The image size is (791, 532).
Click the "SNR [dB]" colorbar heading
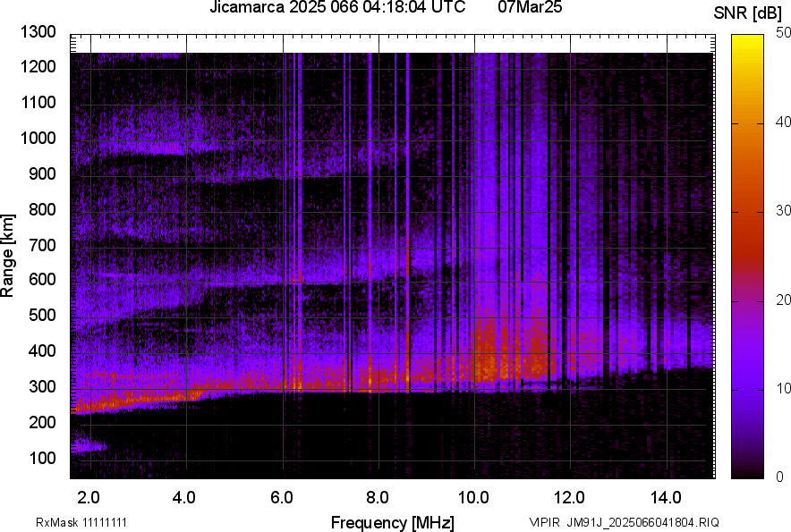tap(750, 13)
